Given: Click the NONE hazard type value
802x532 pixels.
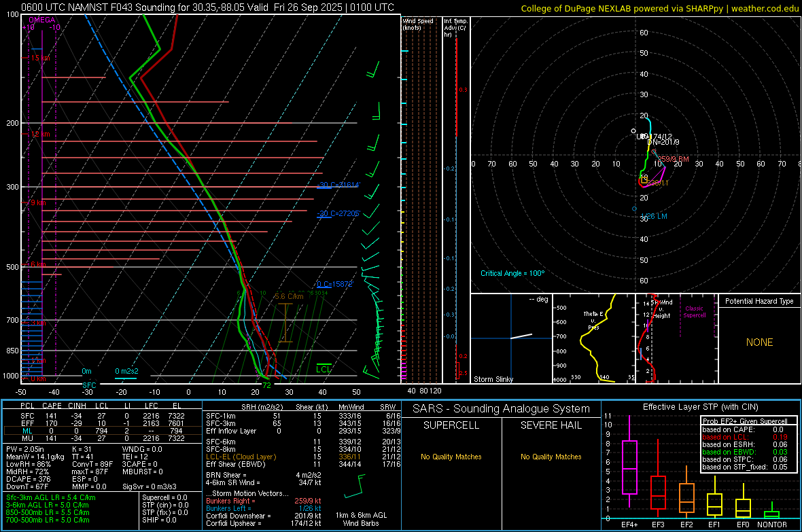Looking at the screenshot, I should [x=760, y=342].
